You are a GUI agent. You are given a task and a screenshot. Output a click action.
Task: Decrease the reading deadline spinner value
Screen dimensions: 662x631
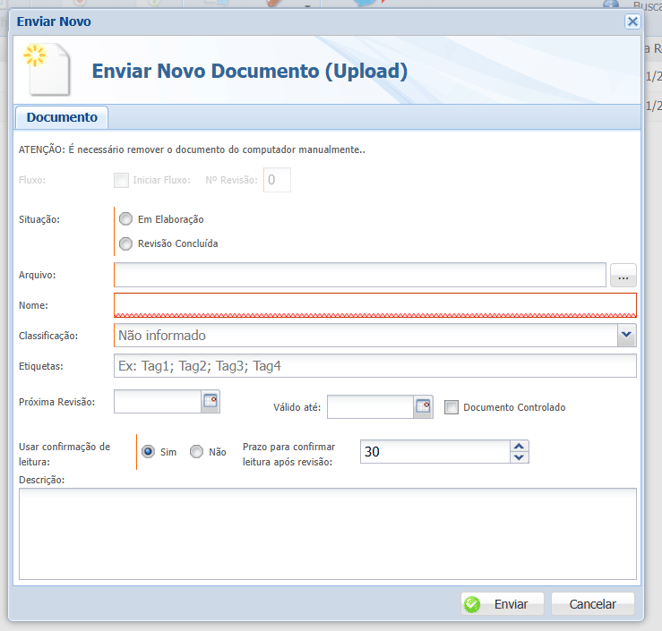pos(518,458)
